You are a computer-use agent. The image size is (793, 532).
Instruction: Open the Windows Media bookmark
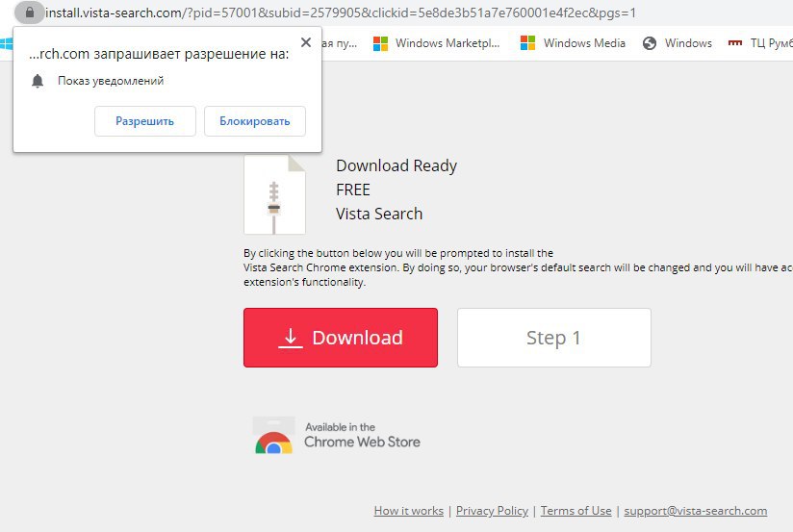click(x=573, y=43)
